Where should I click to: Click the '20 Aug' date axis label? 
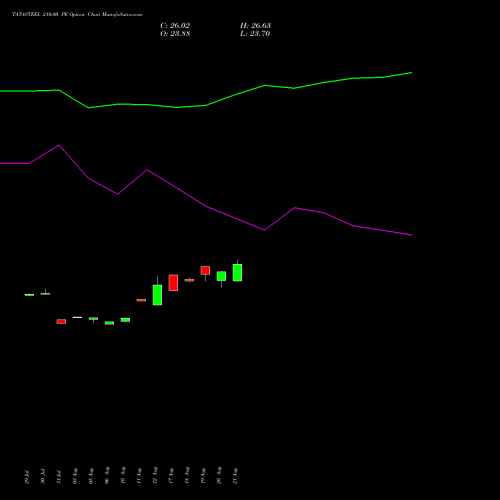tap(219, 475)
